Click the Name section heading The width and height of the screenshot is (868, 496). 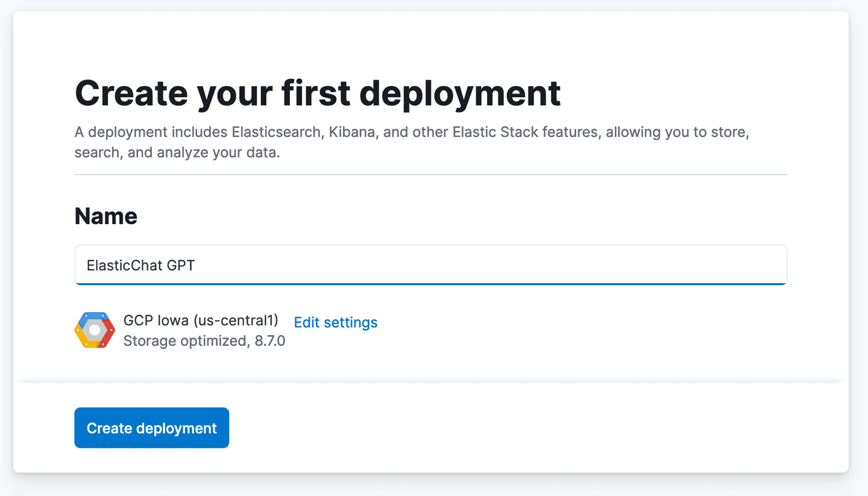105,216
